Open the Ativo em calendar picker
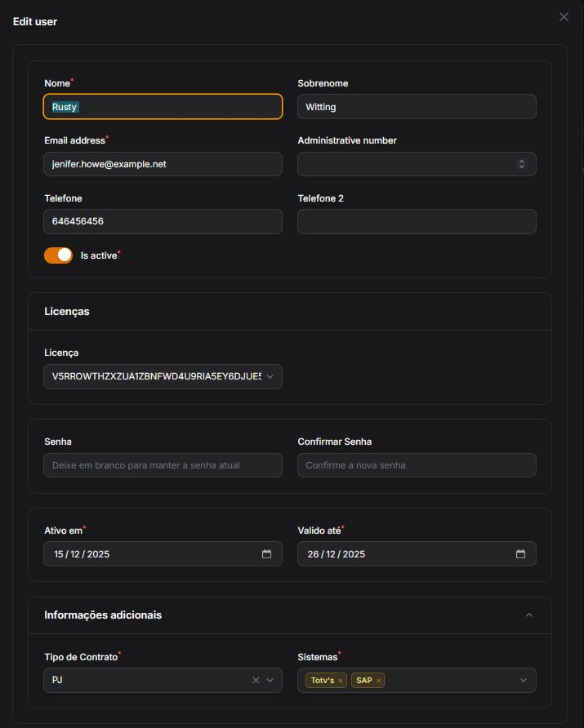 [x=266, y=554]
